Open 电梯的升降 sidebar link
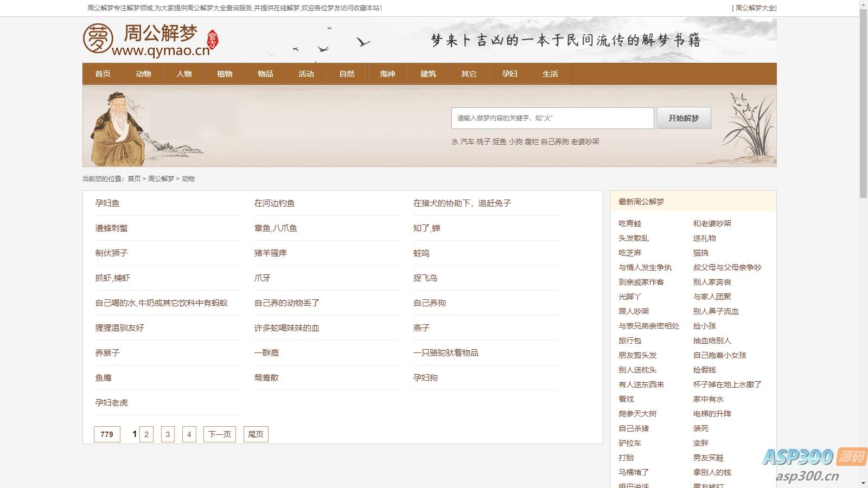Screen dimensions: 868x488 point(712,414)
